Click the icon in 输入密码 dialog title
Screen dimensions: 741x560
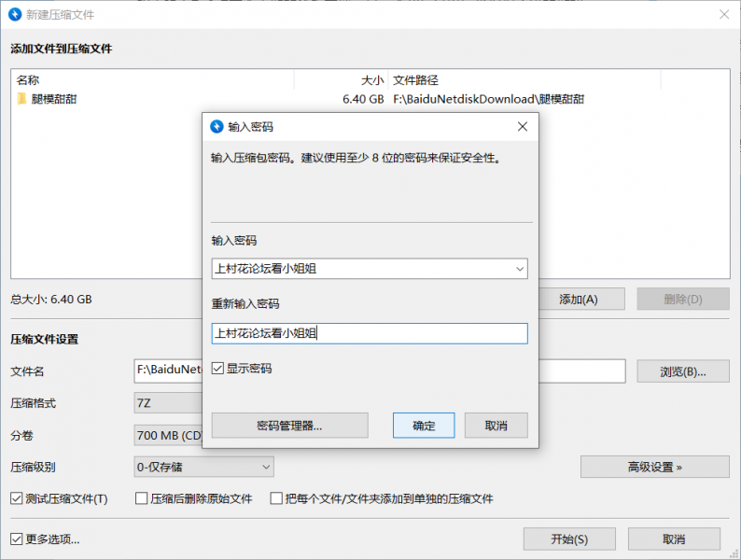point(217,127)
